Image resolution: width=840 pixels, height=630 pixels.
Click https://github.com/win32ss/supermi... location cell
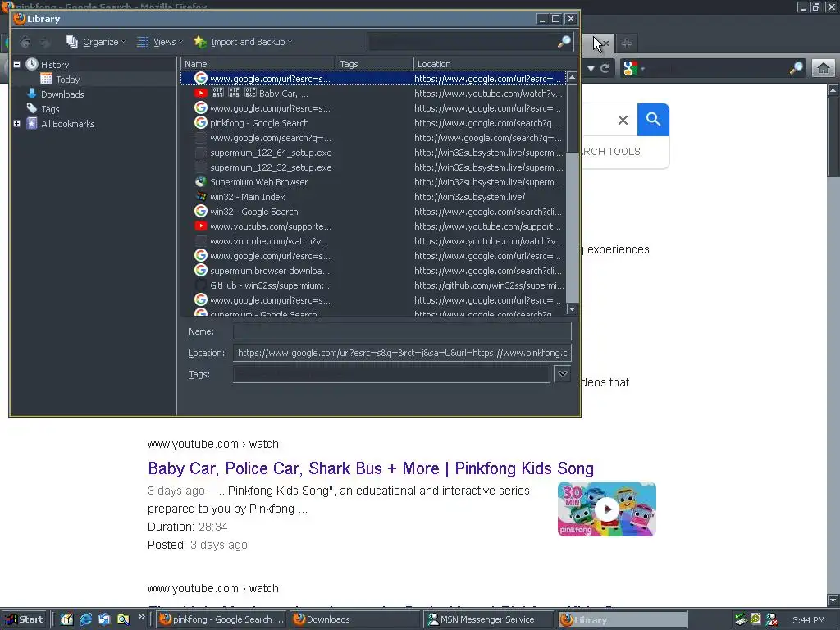click(x=489, y=285)
